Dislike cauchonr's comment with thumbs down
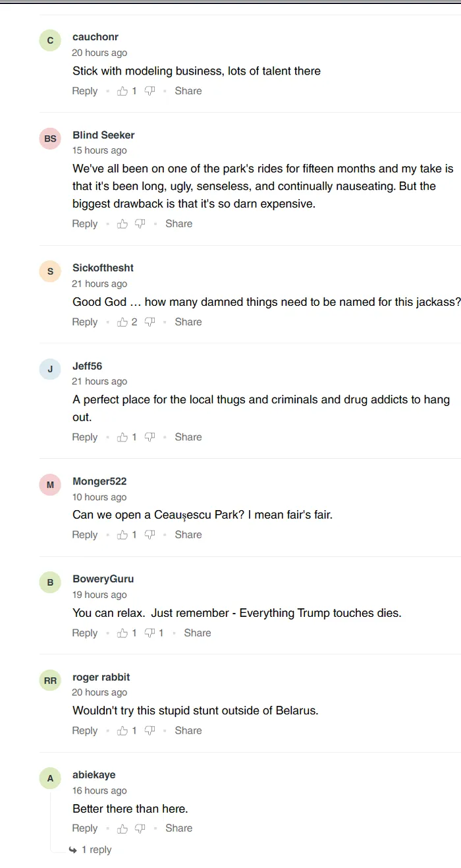This screenshot has width=461, height=868. click(149, 91)
